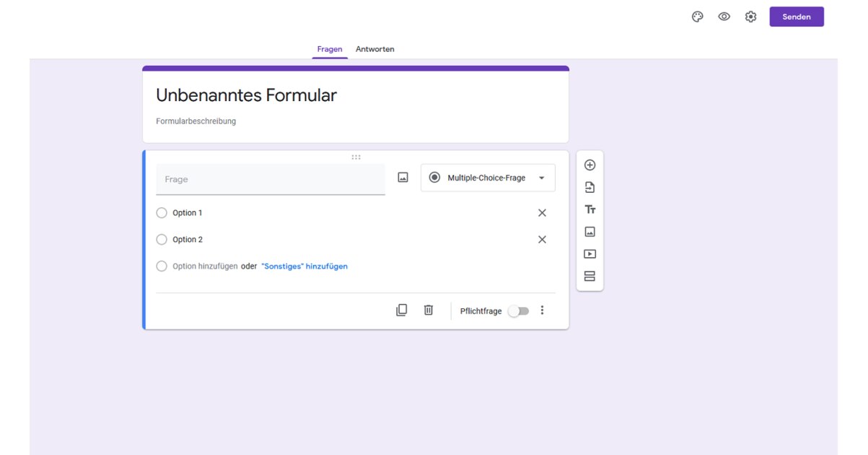Delete the question with trash icon
The width and height of the screenshot is (868, 455).
click(x=429, y=310)
